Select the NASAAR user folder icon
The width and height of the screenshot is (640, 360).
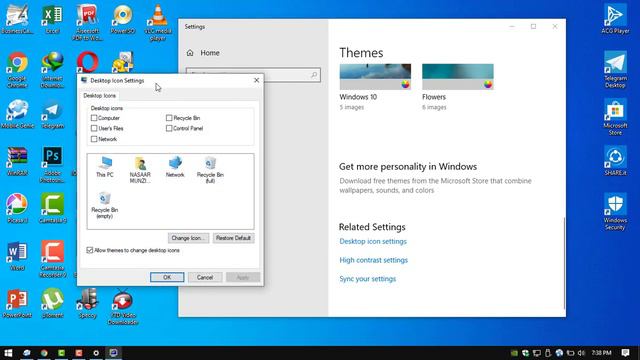click(140, 170)
